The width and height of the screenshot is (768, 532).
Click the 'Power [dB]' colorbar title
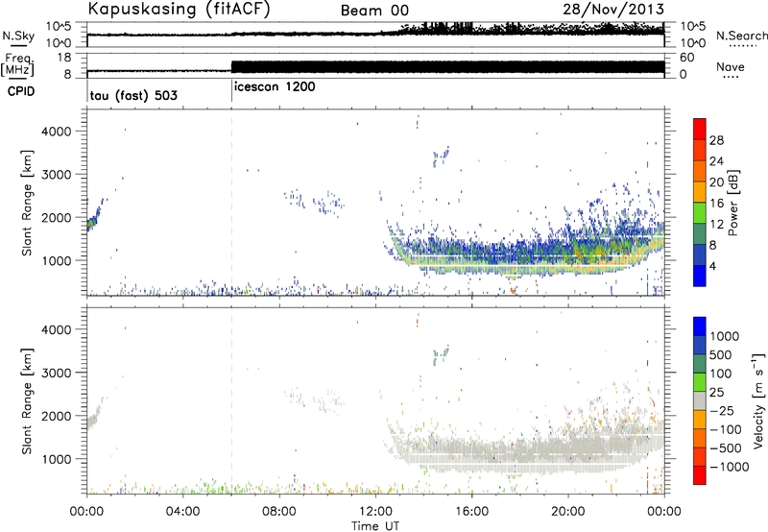point(733,203)
